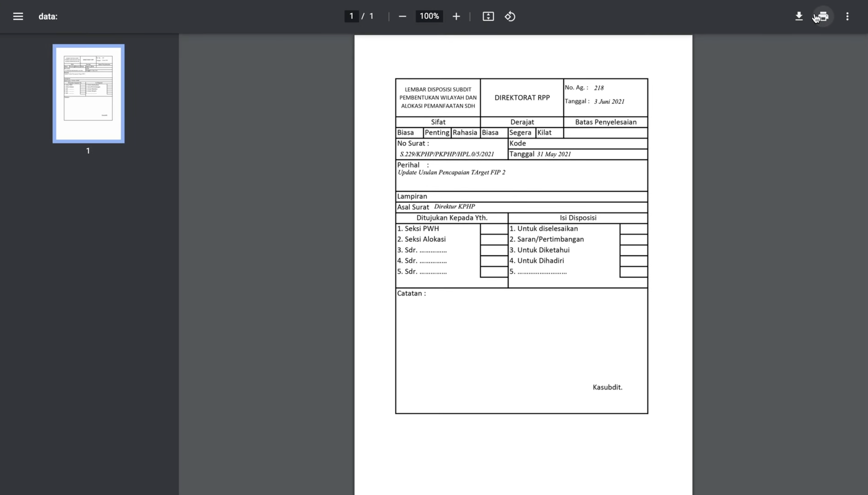Click the 100% zoom level field

[429, 16]
